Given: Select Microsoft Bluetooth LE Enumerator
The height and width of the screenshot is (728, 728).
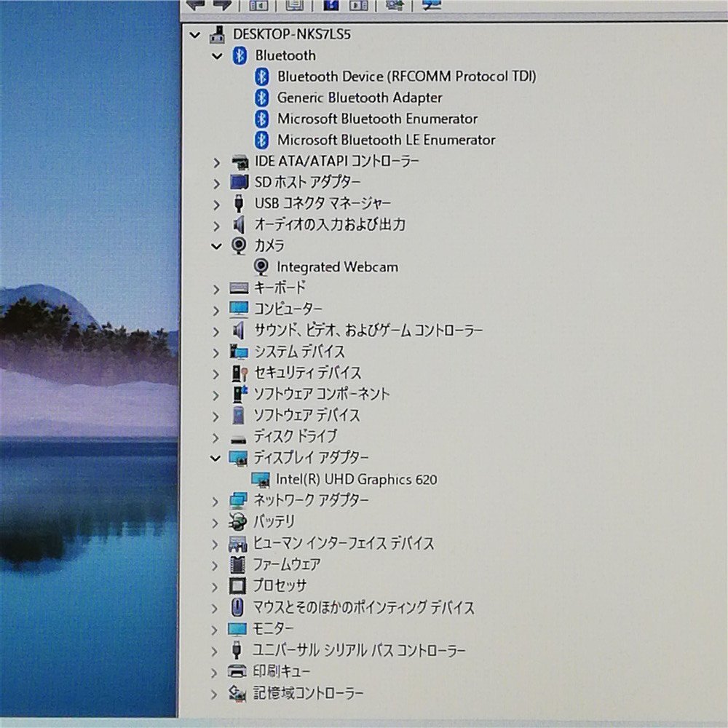Looking at the screenshot, I should click(x=386, y=140).
